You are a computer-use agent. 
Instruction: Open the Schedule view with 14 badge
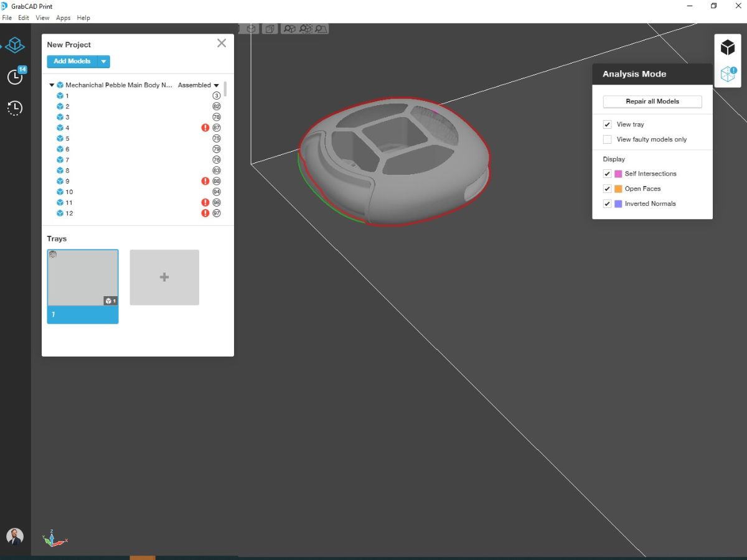pos(15,77)
